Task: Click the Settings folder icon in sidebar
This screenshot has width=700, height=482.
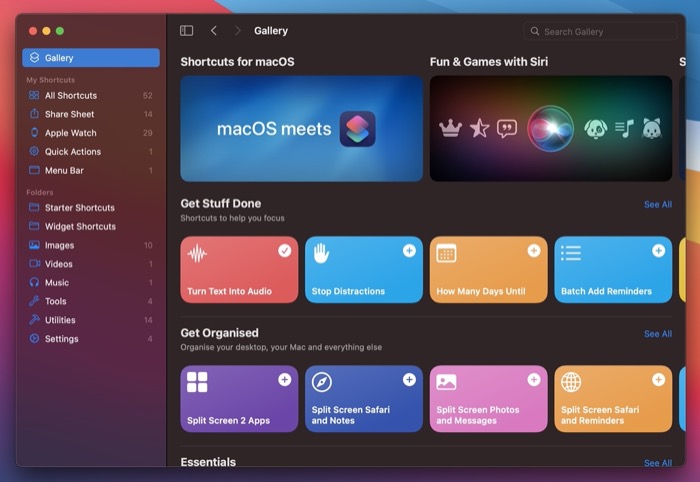Action: pos(34,338)
